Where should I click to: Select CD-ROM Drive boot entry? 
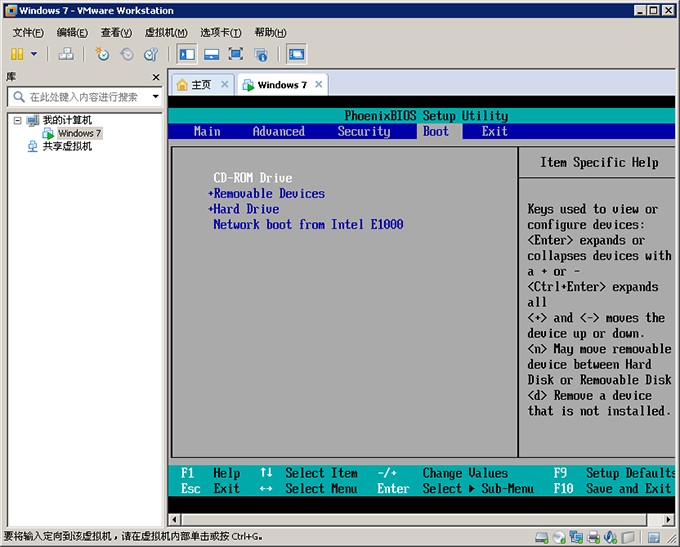[253, 178]
